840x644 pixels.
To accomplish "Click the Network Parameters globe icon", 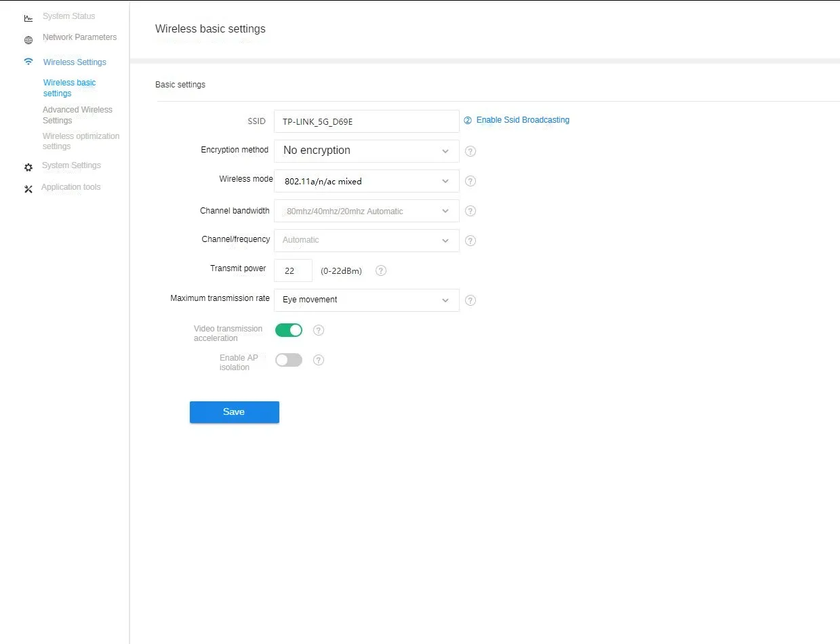I will tap(28, 40).
